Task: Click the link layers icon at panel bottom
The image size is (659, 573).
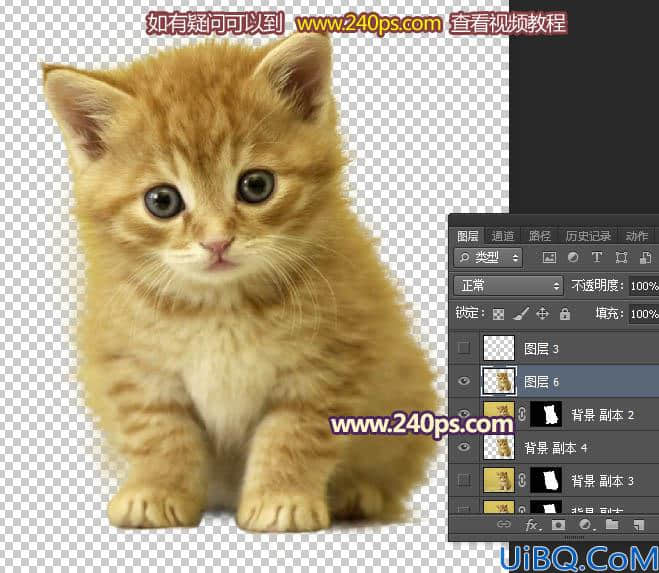Action: 503,524
